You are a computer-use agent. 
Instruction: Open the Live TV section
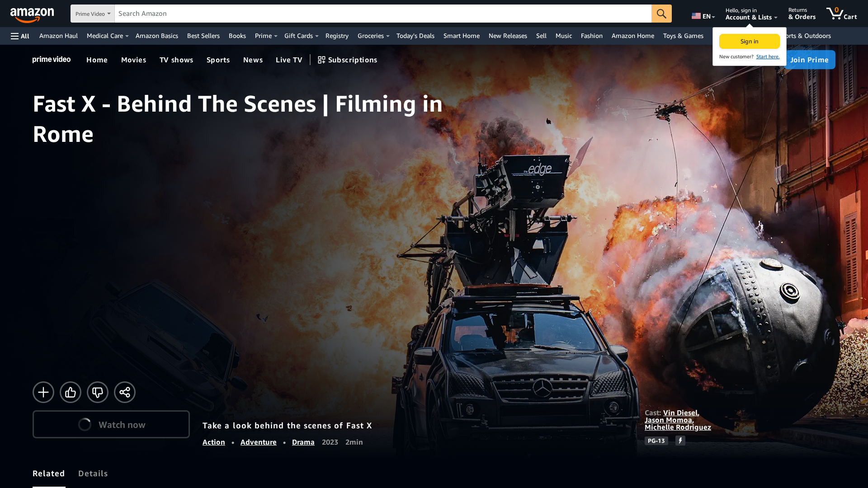[289, 60]
